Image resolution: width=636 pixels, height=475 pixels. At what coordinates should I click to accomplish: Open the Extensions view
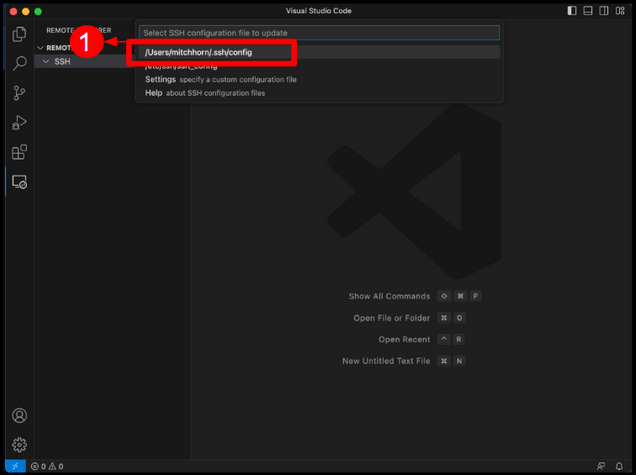pyautogui.click(x=19, y=152)
